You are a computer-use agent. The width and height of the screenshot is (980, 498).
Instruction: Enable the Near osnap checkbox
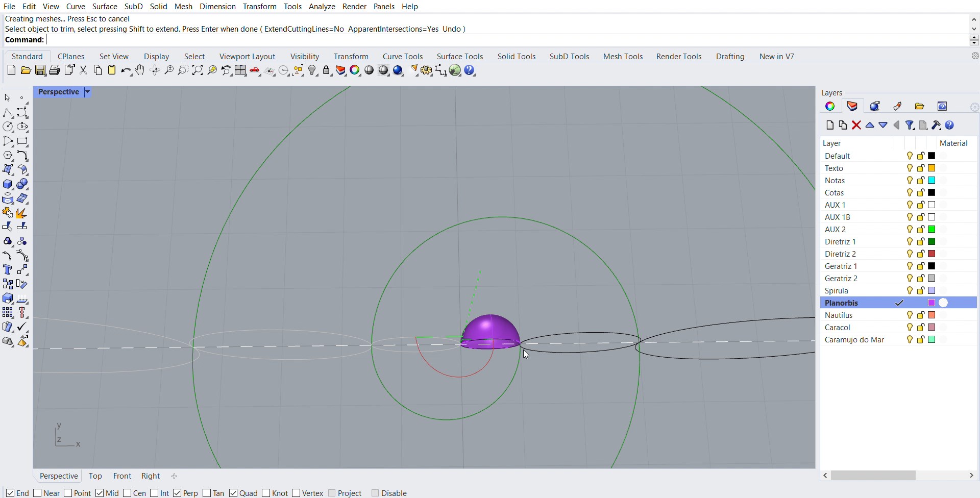(38, 493)
